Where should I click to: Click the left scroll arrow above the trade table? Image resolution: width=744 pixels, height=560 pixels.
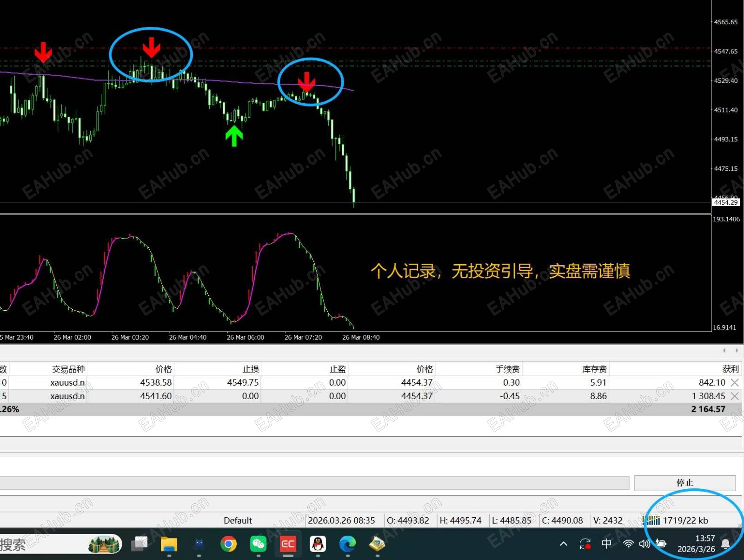click(x=724, y=350)
